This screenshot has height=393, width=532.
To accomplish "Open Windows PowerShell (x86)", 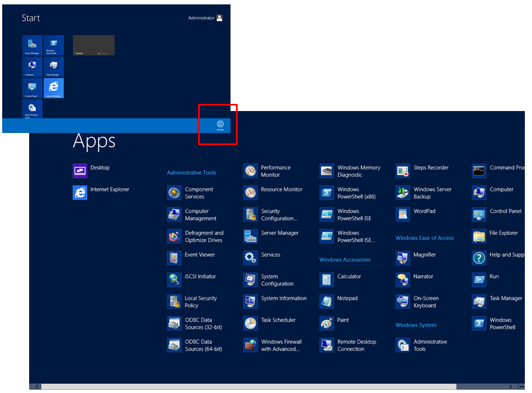I will tap(348, 192).
